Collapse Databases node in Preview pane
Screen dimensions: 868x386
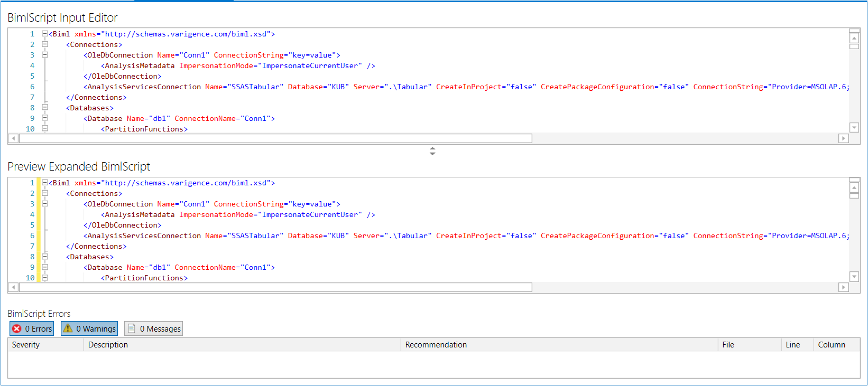click(x=45, y=257)
